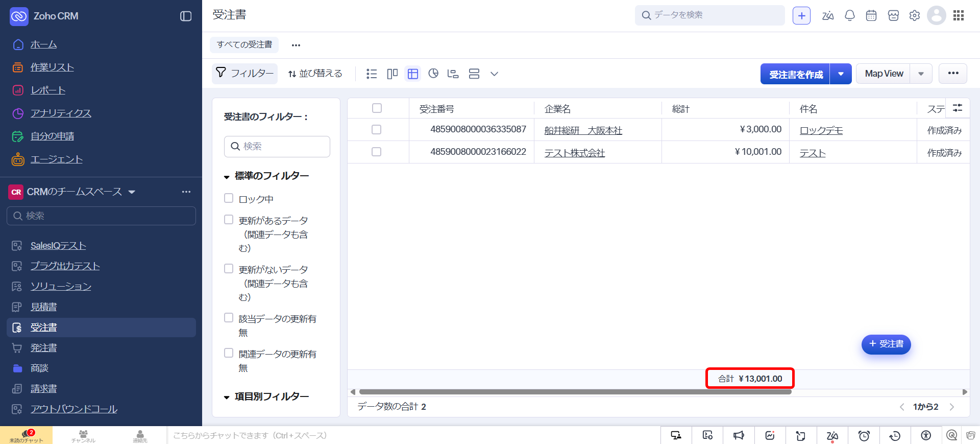The image size is (980, 444).
Task: Click the 並び替える sort button
Action: 315,74
